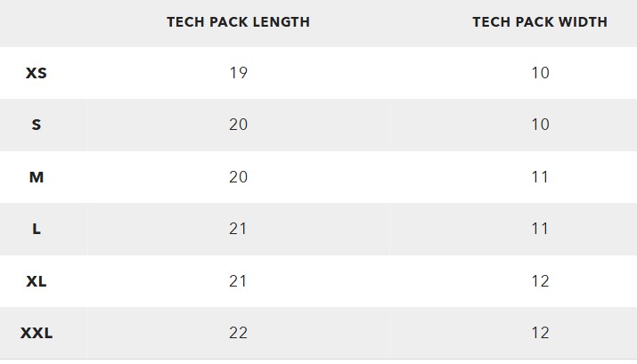
Task: Click the Tech Pack Width column header
Action: point(540,22)
